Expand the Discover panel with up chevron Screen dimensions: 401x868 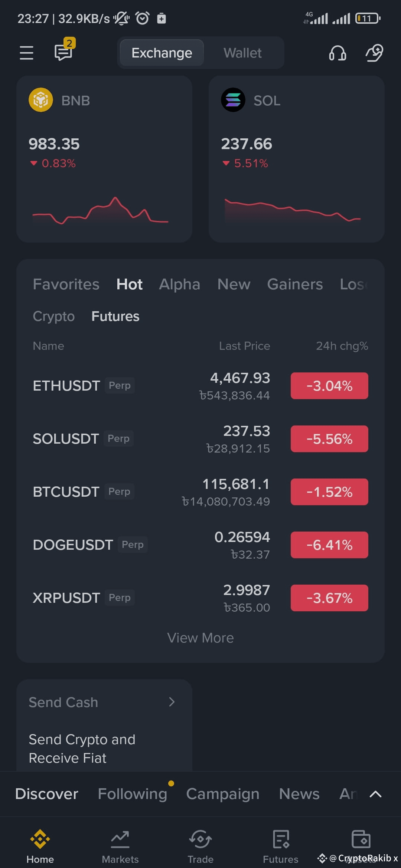(x=376, y=794)
